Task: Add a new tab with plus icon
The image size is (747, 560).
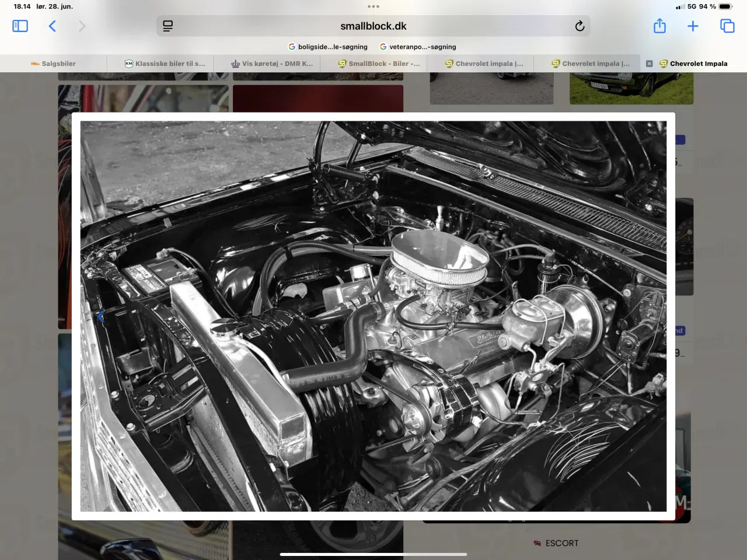Action: pos(693,26)
